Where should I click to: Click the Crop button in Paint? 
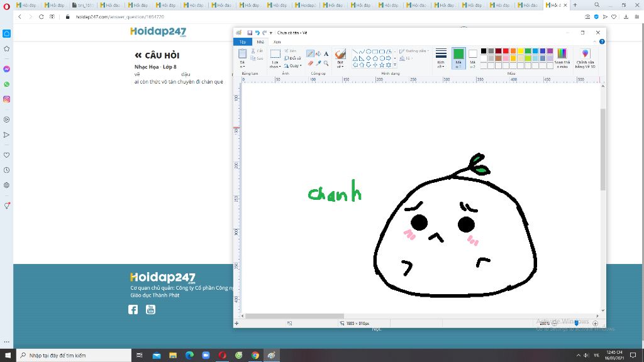coord(291,51)
